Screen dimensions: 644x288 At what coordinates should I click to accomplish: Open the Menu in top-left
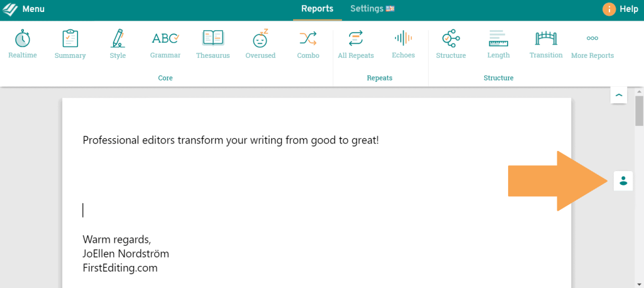click(x=24, y=9)
